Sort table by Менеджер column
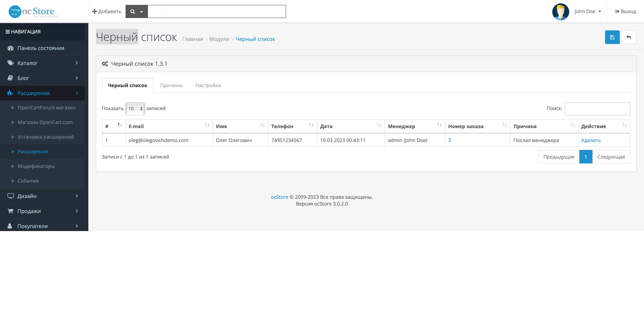 click(415, 126)
